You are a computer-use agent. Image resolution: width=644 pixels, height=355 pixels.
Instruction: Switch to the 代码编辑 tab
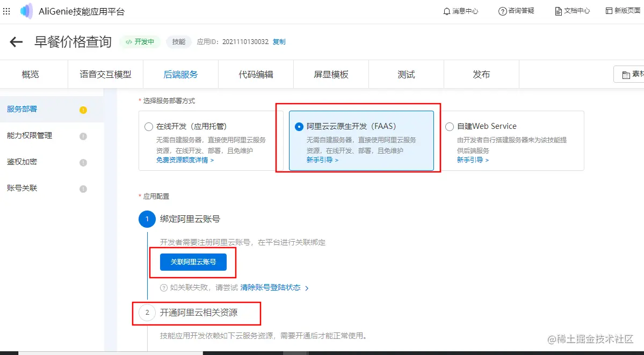256,74
